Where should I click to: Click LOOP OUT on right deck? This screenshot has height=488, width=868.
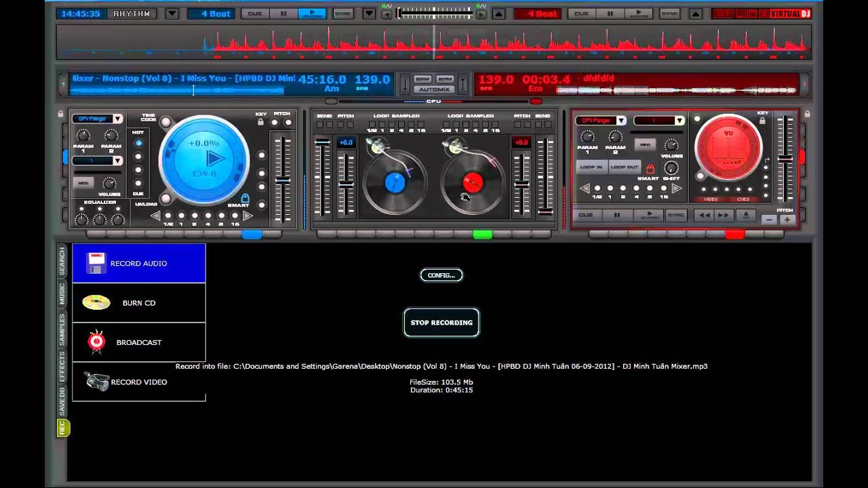coord(624,167)
